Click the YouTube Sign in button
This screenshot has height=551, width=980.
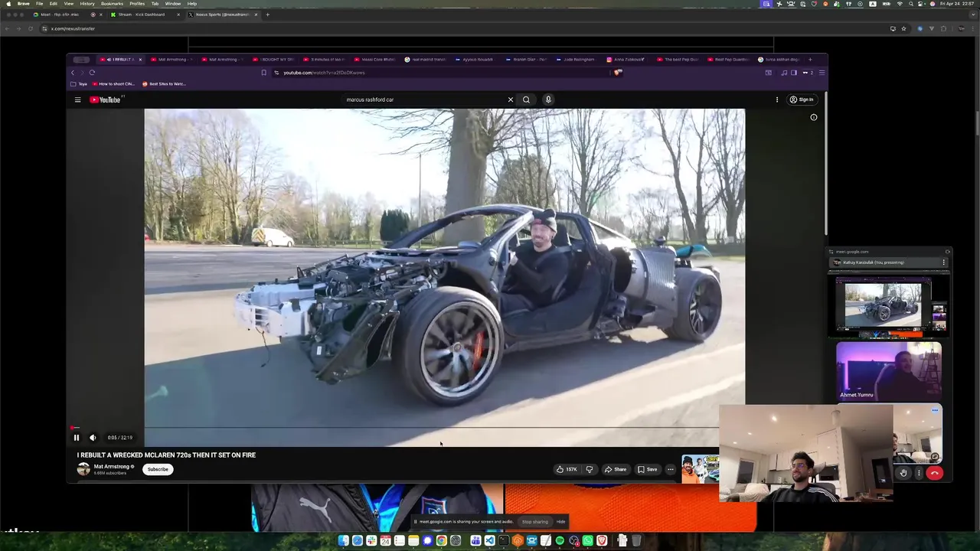point(802,99)
